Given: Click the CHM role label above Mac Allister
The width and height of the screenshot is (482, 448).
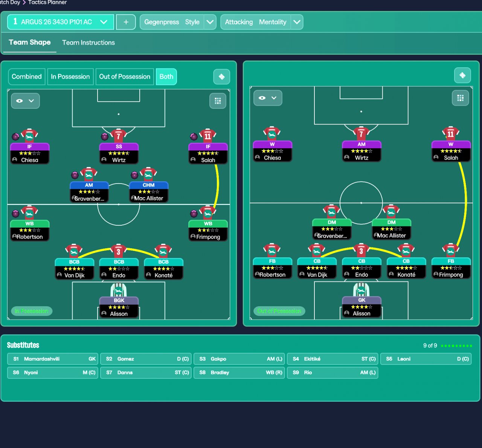Looking at the screenshot, I should tap(149, 185).
